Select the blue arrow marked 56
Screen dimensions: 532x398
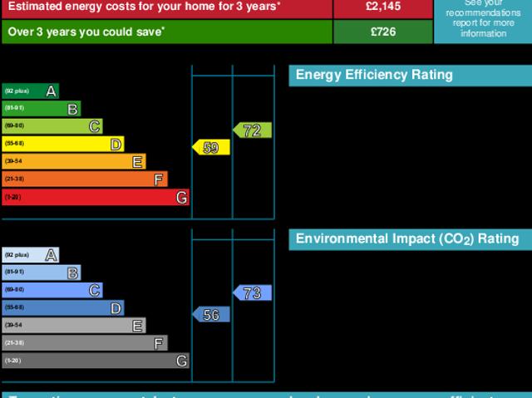pos(211,315)
